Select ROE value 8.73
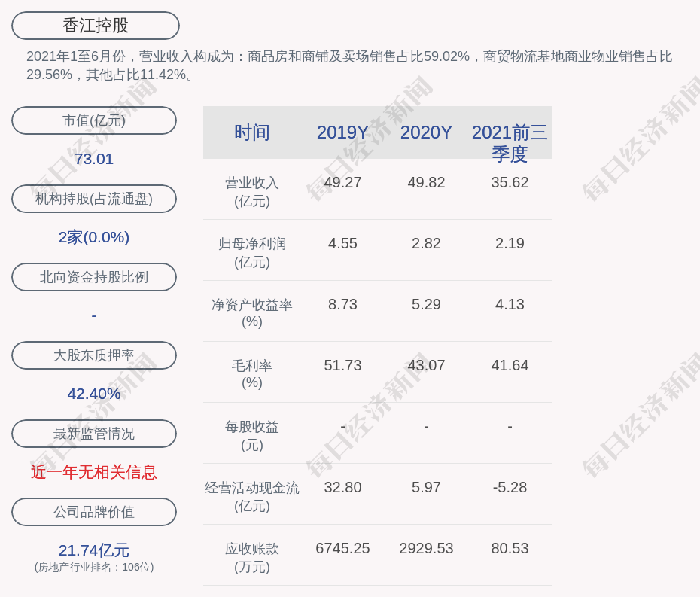Image resolution: width=700 pixels, height=597 pixels. click(342, 305)
